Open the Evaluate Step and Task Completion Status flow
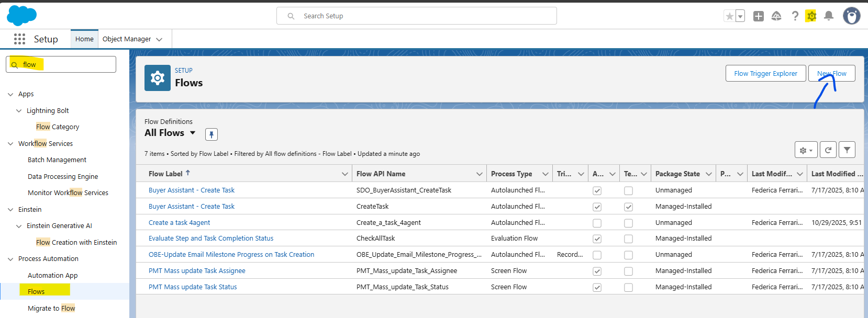868x318 pixels. [x=211, y=238]
